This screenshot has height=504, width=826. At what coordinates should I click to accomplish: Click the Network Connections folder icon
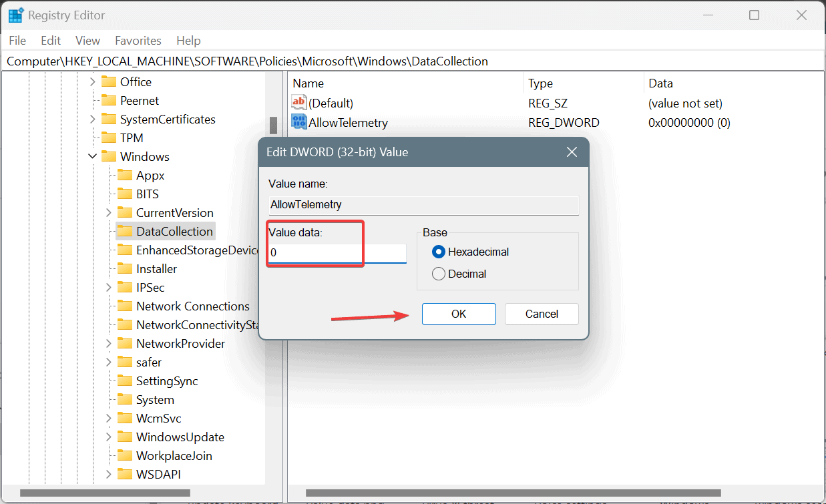[x=125, y=306]
